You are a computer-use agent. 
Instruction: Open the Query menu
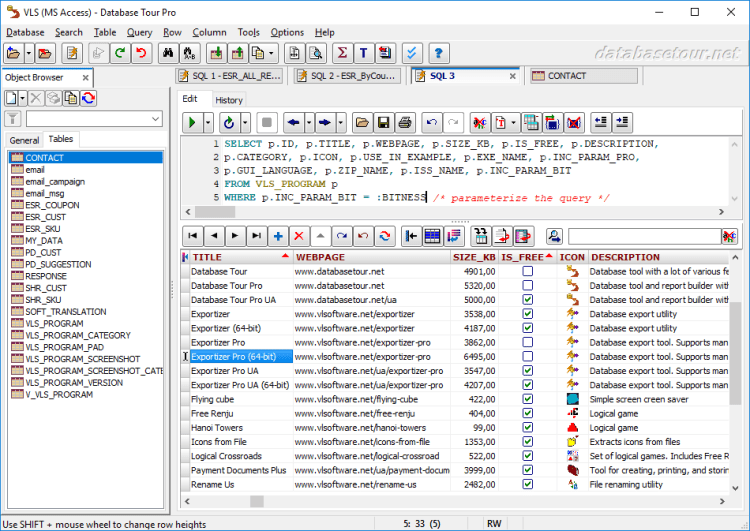click(x=139, y=32)
